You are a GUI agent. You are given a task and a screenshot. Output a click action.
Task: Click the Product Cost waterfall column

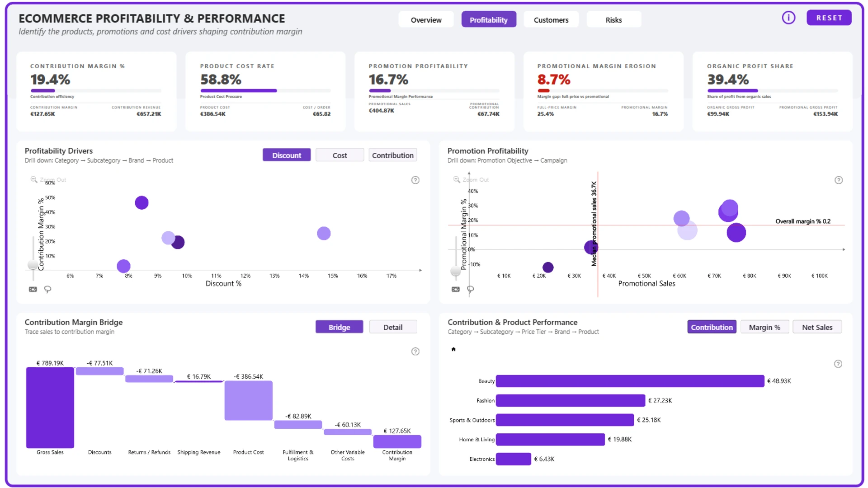point(249,401)
